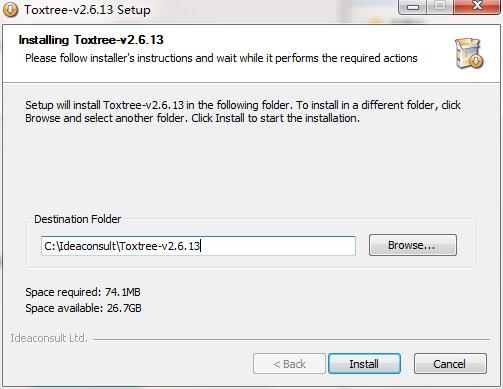Focus the destination folder path field
The image size is (503, 389).
198,246
